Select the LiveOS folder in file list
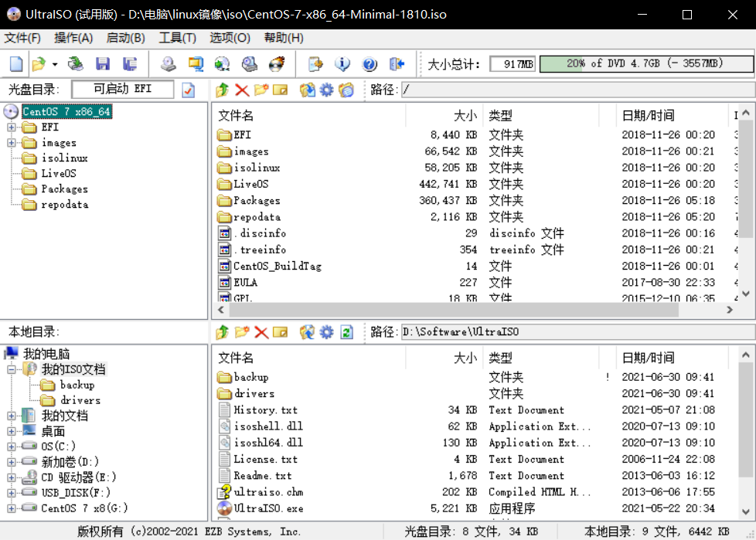The image size is (756, 540). coord(250,184)
